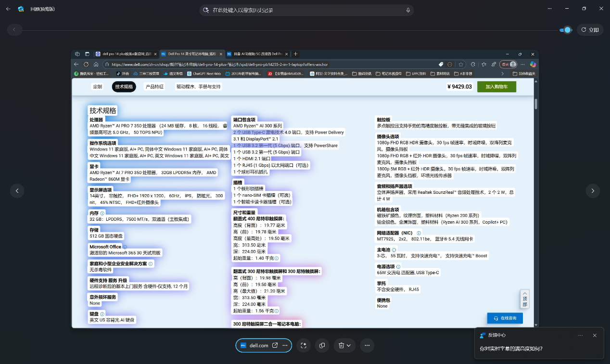The height and width of the screenshot is (364, 610).
Task: Click the blue timeline slider handle
Action: (x=567, y=30)
